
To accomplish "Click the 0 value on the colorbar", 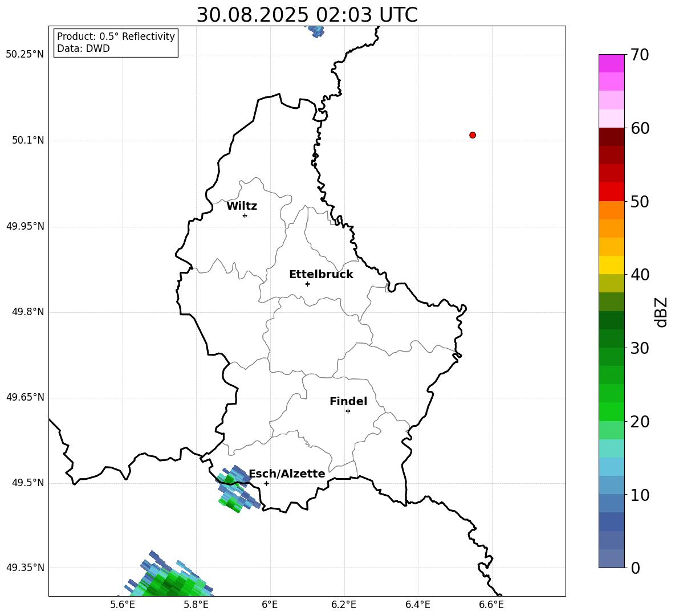I will 635,568.
